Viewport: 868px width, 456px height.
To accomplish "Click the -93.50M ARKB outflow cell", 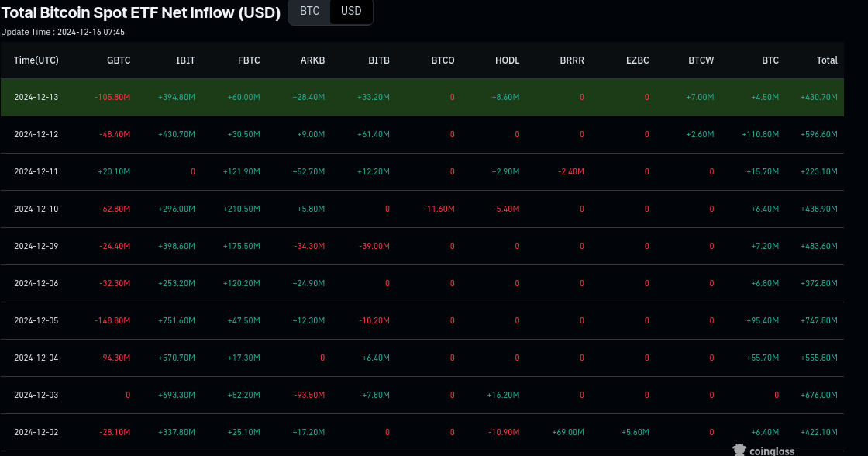I will click(307, 396).
